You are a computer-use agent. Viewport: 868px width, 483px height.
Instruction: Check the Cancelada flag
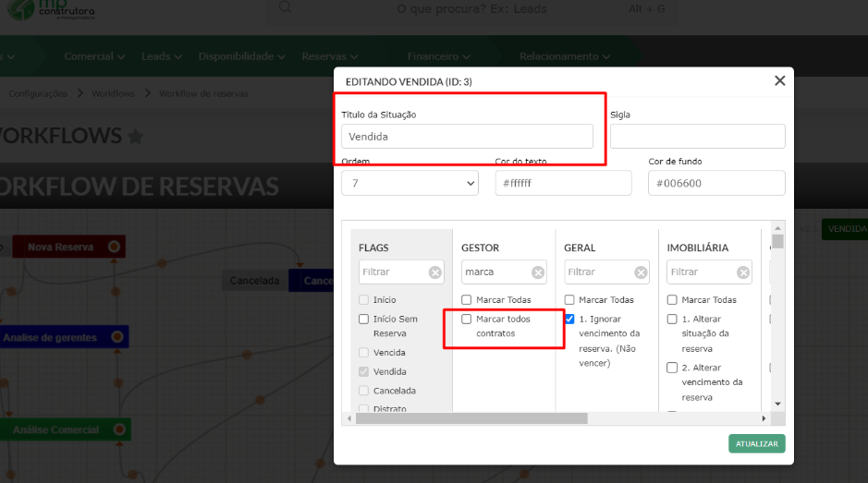[x=363, y=391]
